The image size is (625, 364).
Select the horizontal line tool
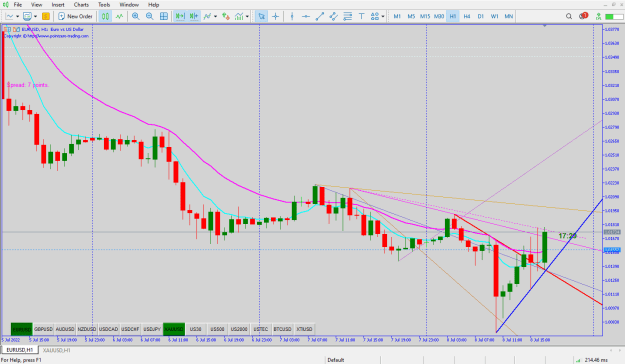click(306, 16)
